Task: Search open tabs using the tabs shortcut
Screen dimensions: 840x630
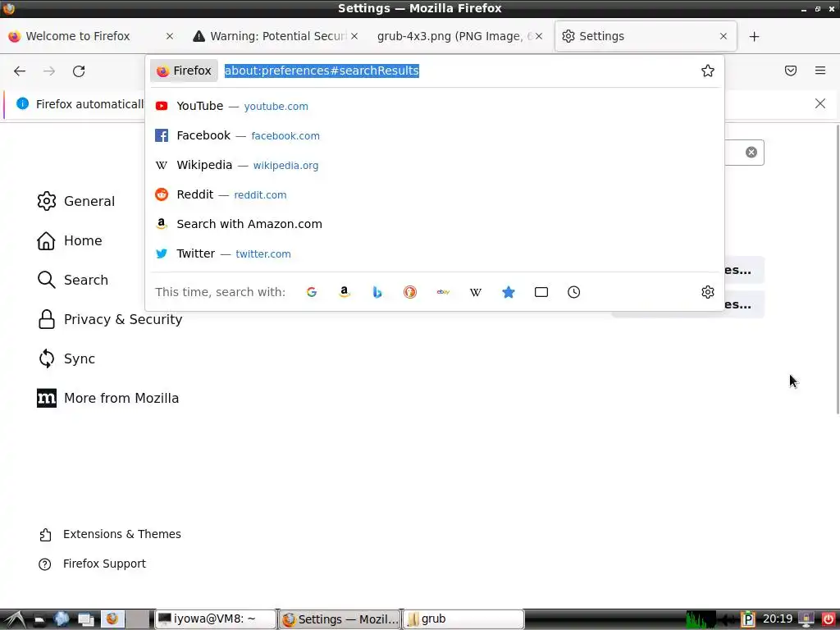Action: 541,292
